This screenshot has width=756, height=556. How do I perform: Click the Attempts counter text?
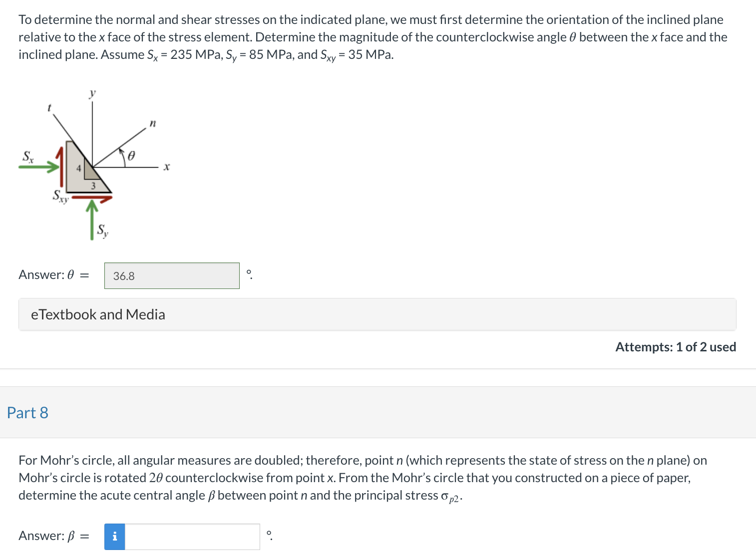tap(676, 346)
